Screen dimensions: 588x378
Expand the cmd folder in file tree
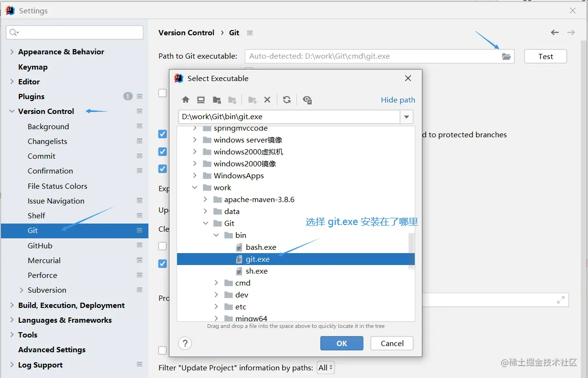pos(216,283)
